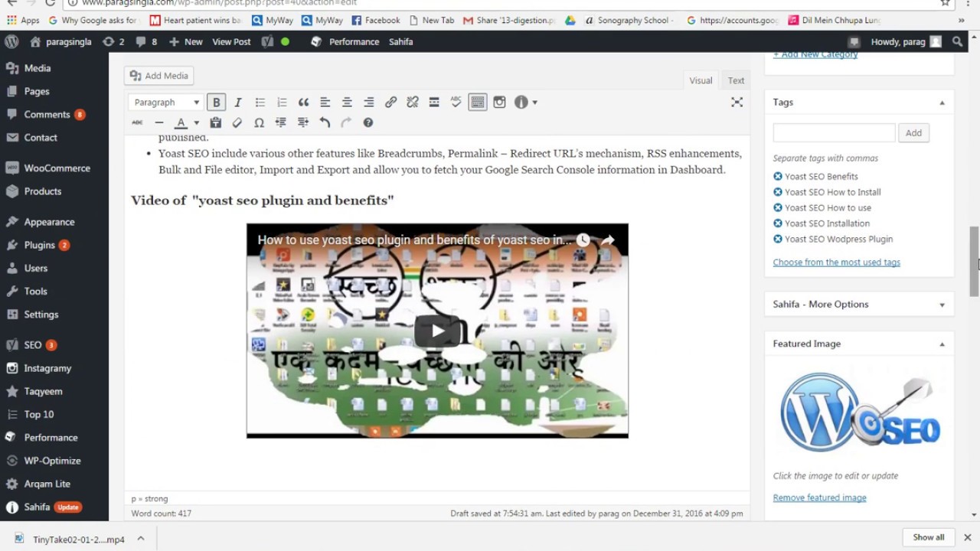Insert a special character (omega)
The height and width of the screenshot is (551, 980).
[259, 122]
